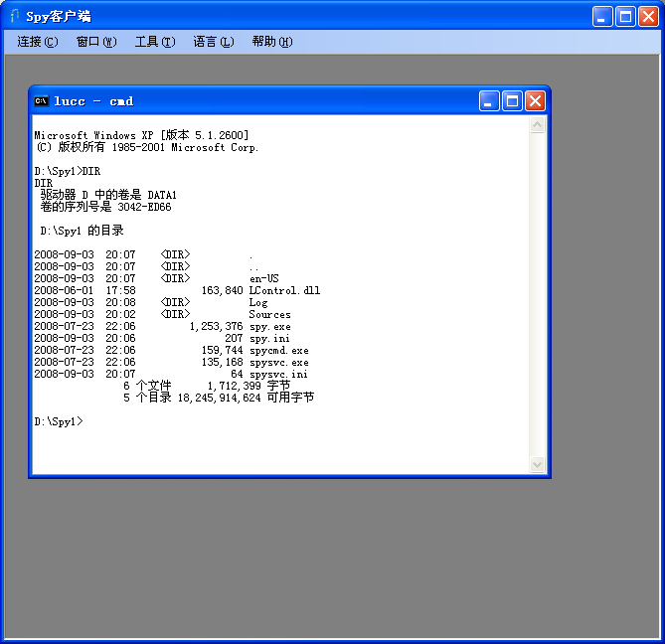Open the 语言(L) menu

(x=214, y=42)
